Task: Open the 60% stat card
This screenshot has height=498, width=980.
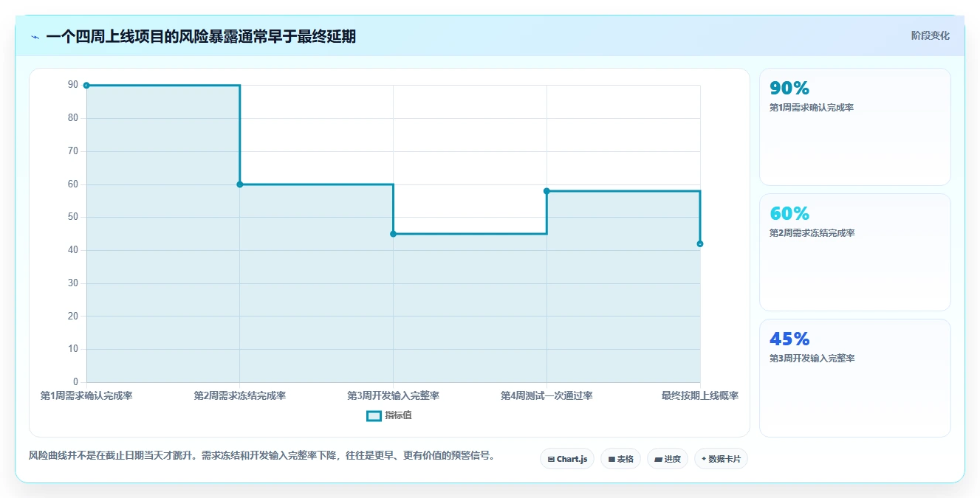Action: pos(855,252)
